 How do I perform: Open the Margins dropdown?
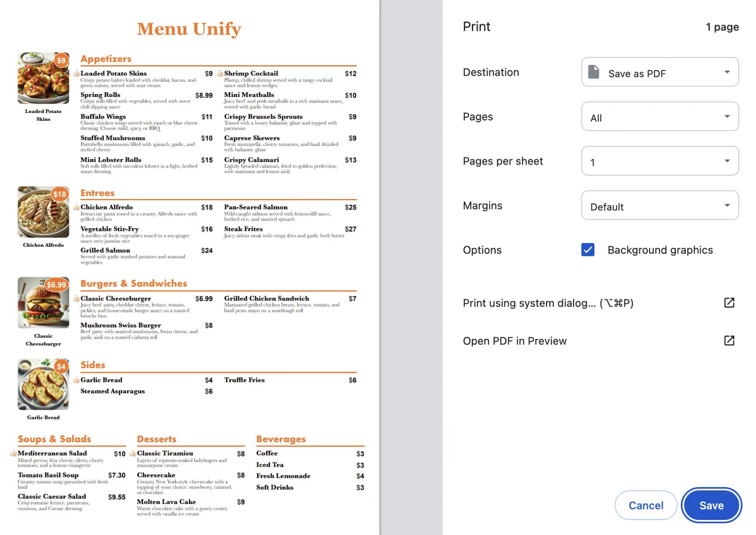pyautogui.click(x=660, y=206)
